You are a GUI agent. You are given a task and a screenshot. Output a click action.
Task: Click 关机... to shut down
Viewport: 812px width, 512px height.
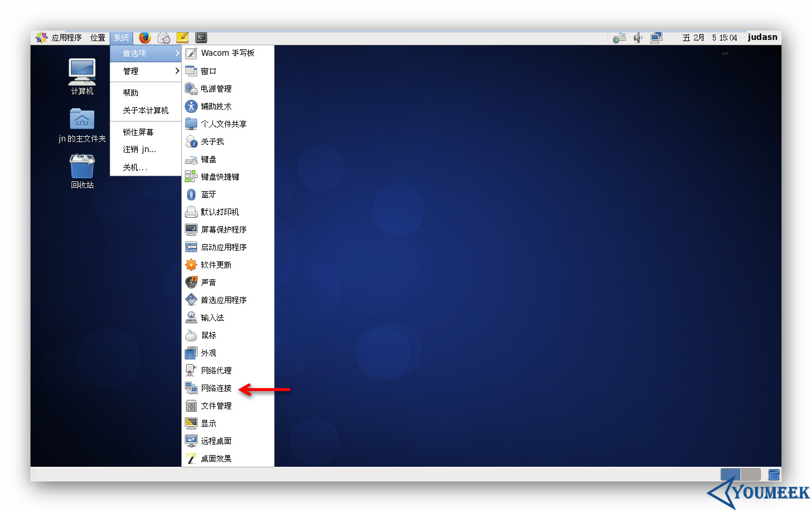click(135, 167)
